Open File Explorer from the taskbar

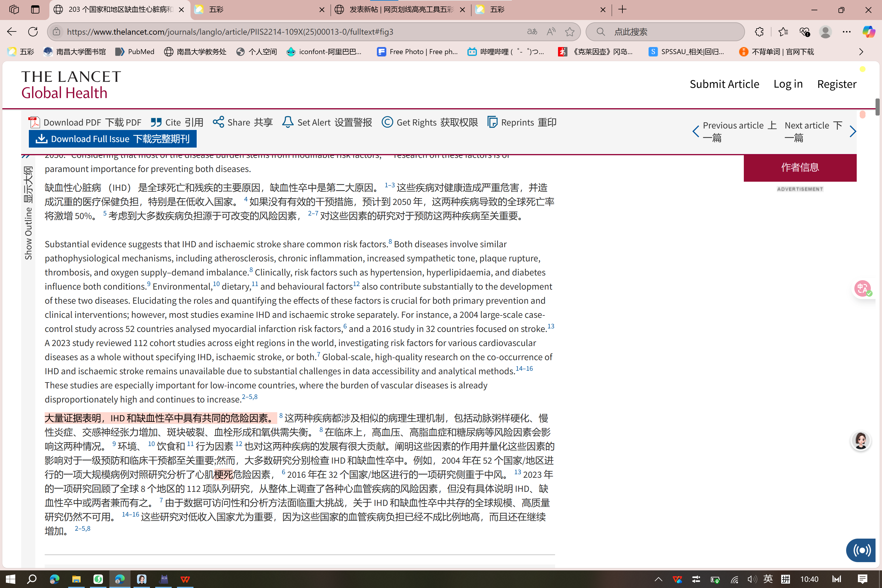click(x=76, y=579)
